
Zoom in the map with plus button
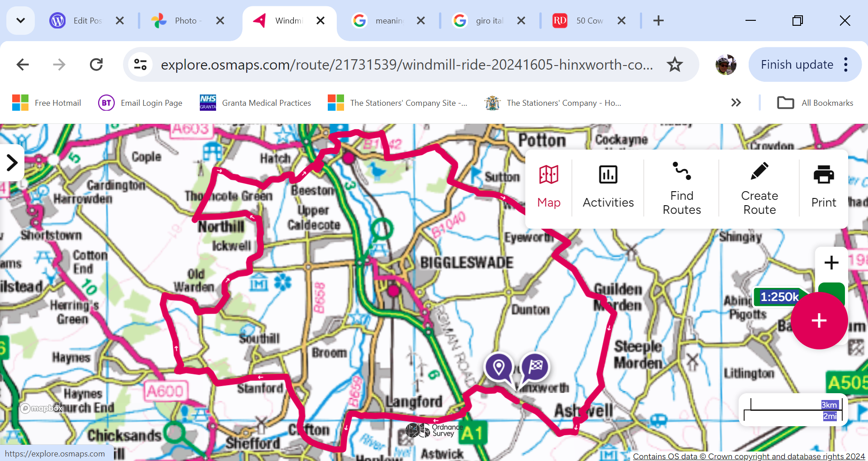point(831,263)
